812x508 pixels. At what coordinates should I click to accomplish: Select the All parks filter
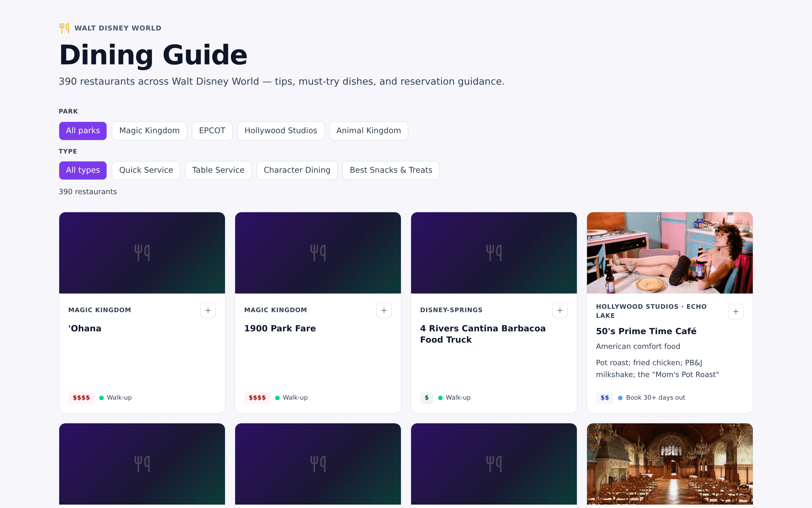[83, 131]
